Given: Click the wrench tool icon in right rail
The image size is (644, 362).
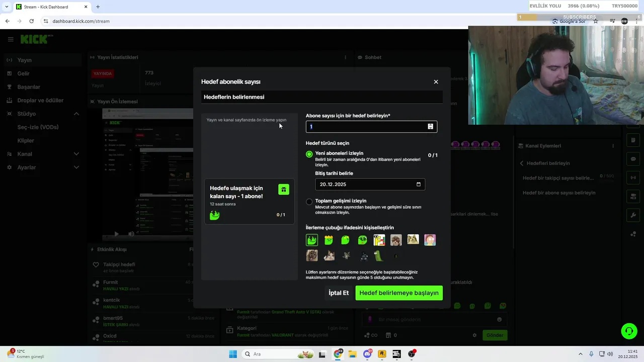Looking at the screenshot, I should click(x=633, y=215).
